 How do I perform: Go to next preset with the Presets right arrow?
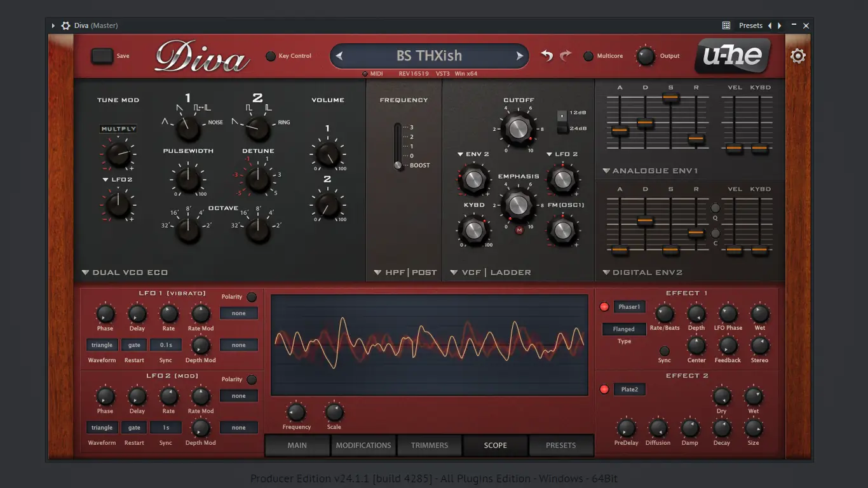[780, 25]
